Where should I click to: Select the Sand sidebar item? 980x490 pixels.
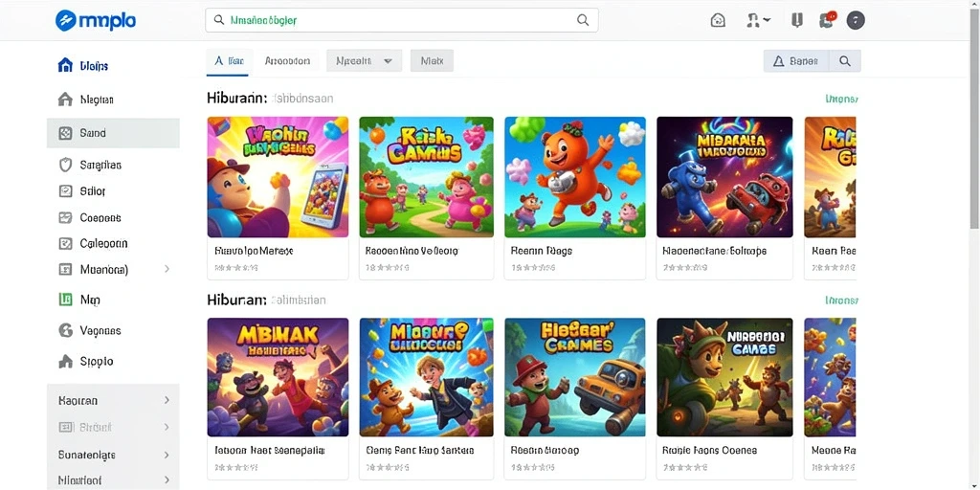pos(113,133)
